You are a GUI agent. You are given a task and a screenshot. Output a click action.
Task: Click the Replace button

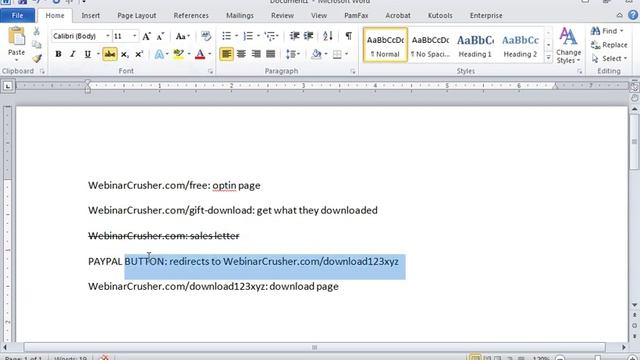tap(609, 45)
